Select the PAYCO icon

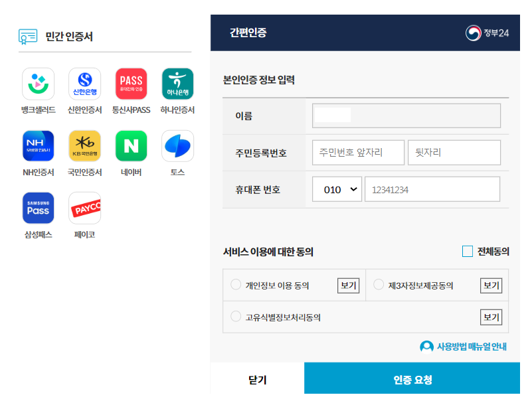click(x=85, y=208)
